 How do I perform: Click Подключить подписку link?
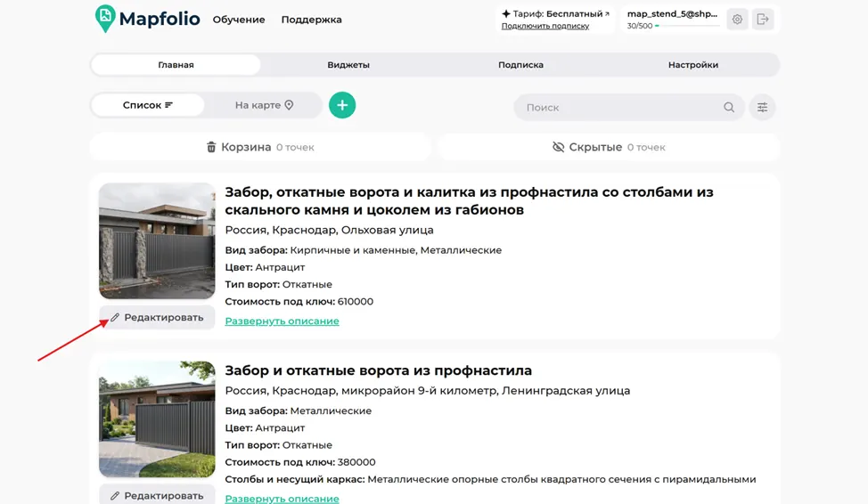pyautogui.click(x=545, y=26)
